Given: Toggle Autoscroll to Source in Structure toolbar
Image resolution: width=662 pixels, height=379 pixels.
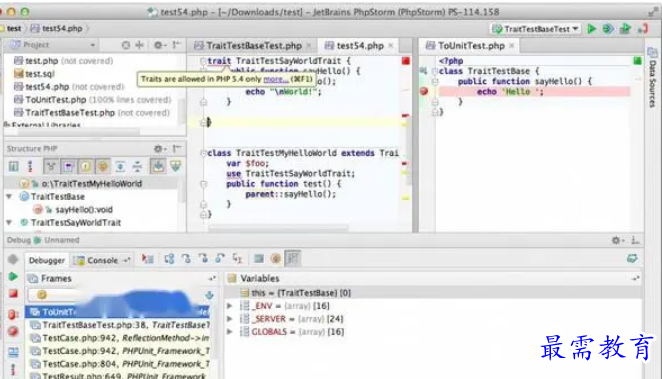Looking at the screenshot, I should point(158,166).
